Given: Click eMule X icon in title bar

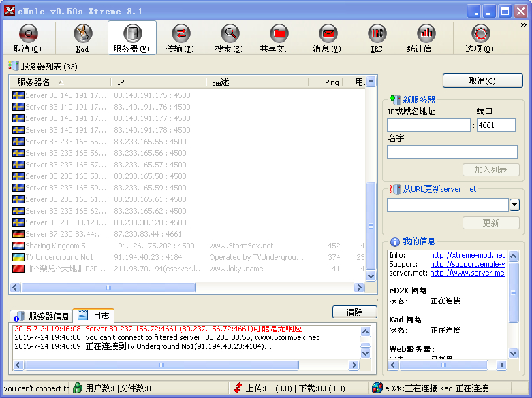Looking at the screenshot, I should click(x=10, y=11).
